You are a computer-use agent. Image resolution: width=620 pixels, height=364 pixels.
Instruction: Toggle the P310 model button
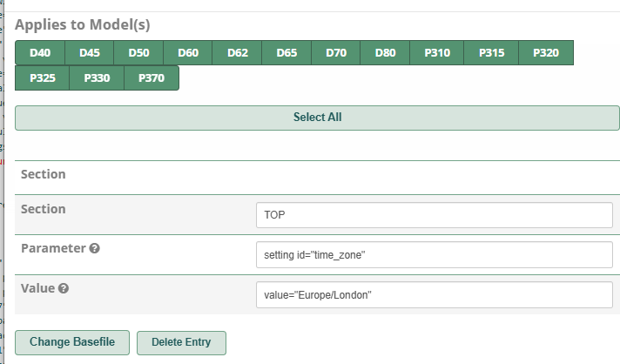coord(437,52)
